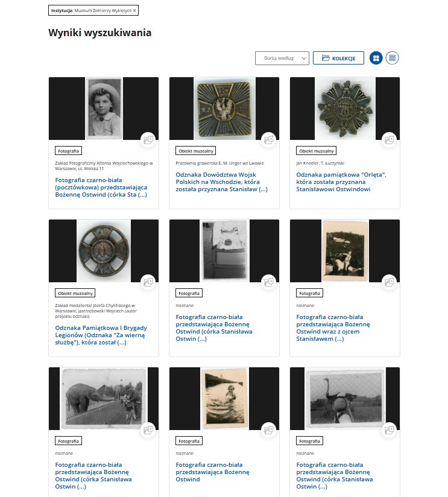Screen dimensions: 448x497
Task: Add Bożenna with father photo to collection
Action: (x=389, y=282)
